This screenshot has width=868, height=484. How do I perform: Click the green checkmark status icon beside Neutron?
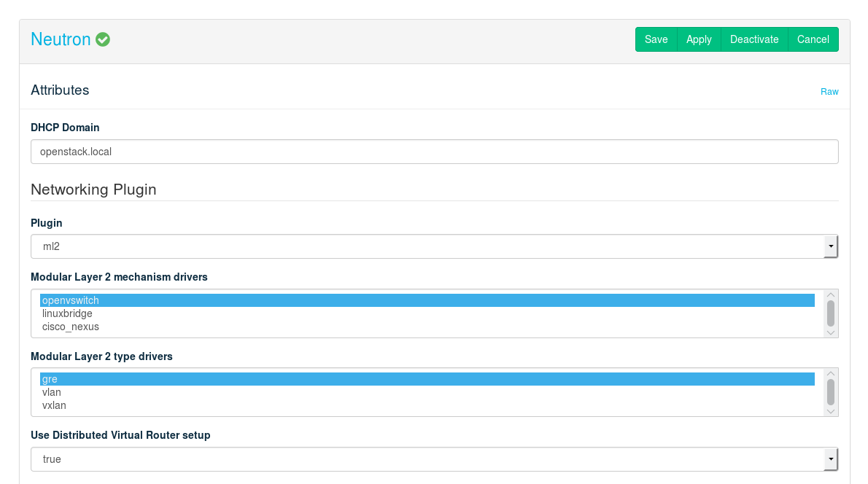click(x=103, y=39)
